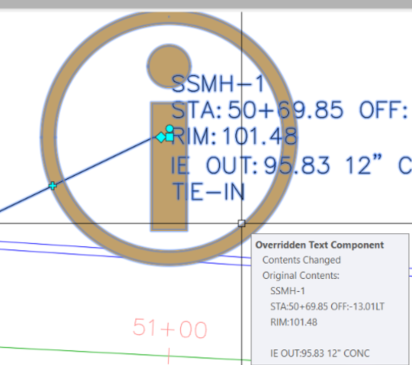Image resolution: width=412 pixels, height=365 pixels.
Task: Click the OFF:-13.01LT line in the tooltip
Action: 327,306
